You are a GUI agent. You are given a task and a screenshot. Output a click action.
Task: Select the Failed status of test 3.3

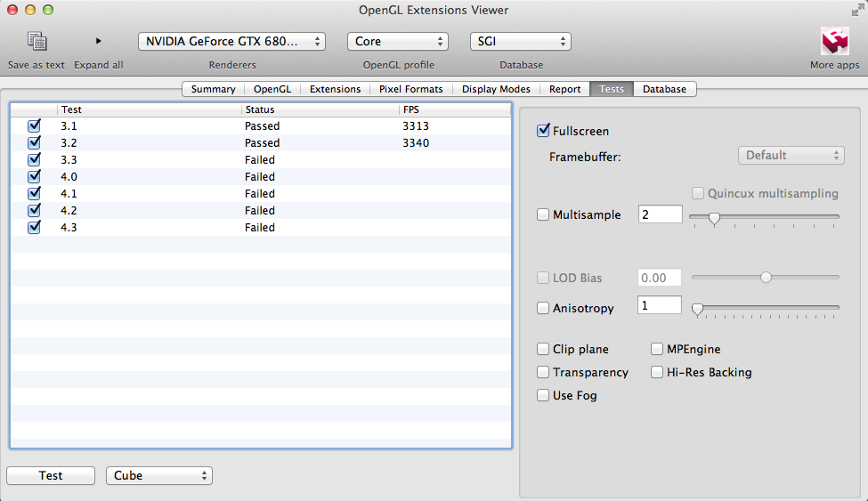point(260,160)
